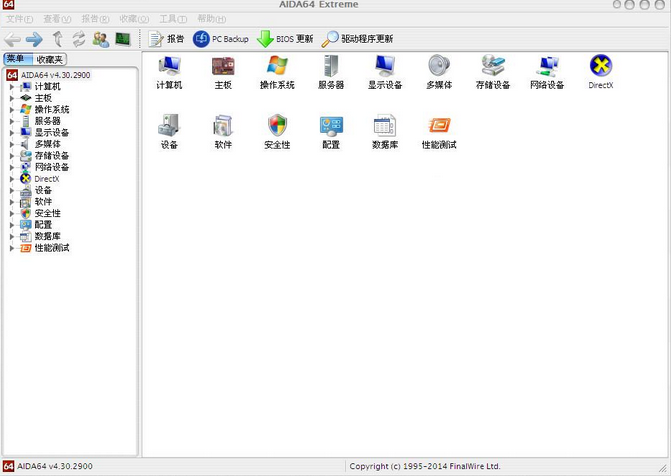Click the PC Backup toolbar button
The image size is (671, 476).
[x=220, y=39]
